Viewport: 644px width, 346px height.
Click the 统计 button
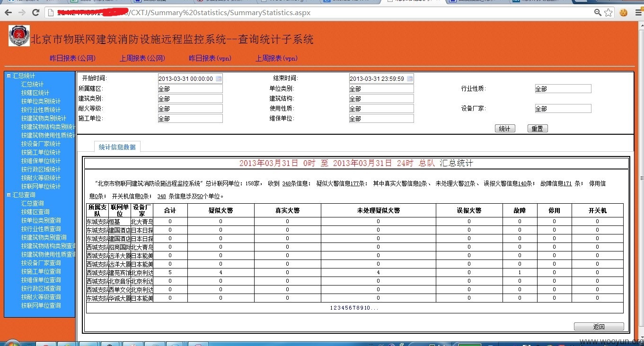tap(504, 129)
